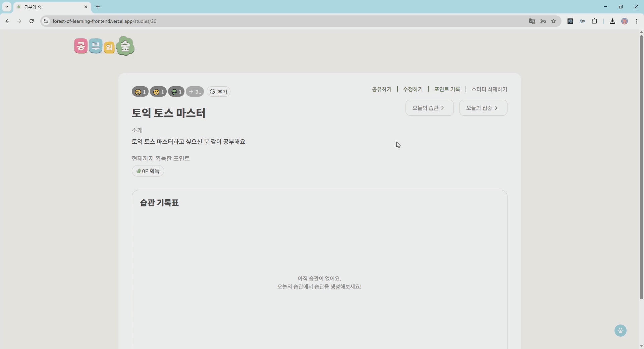Click the first emoji reaction with count 1
This screenshot has width=644, height=349.
coord(140,92)
